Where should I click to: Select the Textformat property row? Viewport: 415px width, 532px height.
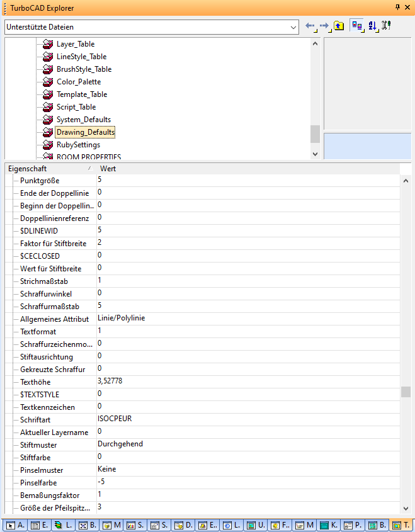[203, 332]
